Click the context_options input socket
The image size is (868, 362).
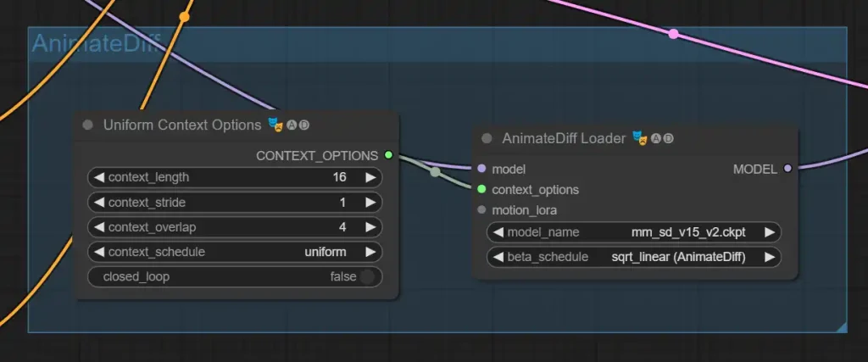(481, 189)
